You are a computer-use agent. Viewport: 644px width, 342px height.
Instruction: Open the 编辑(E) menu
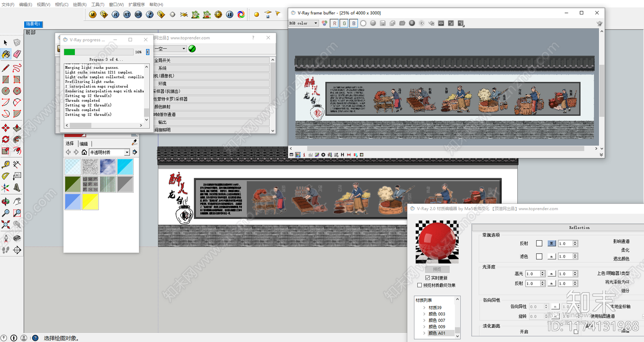click(25, 4)
